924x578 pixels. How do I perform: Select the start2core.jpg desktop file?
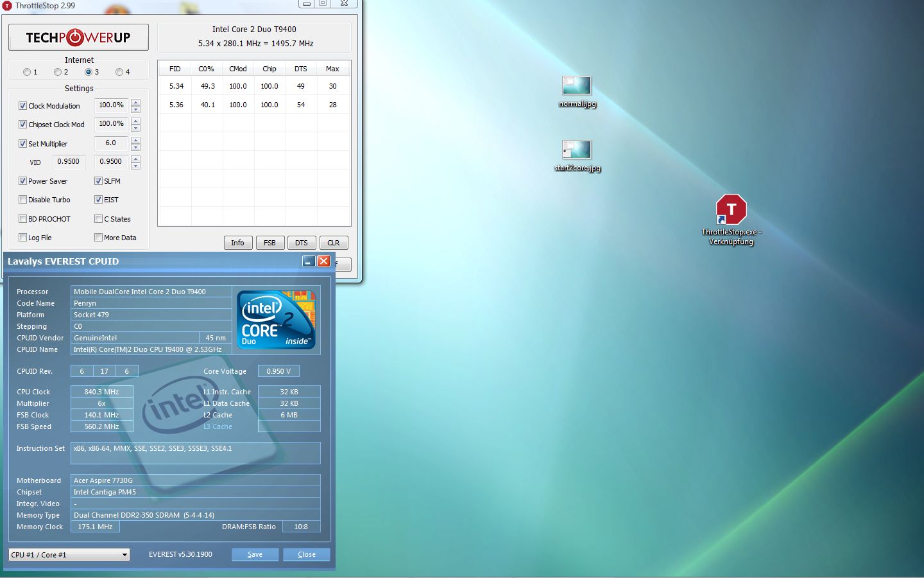[577, 156]
